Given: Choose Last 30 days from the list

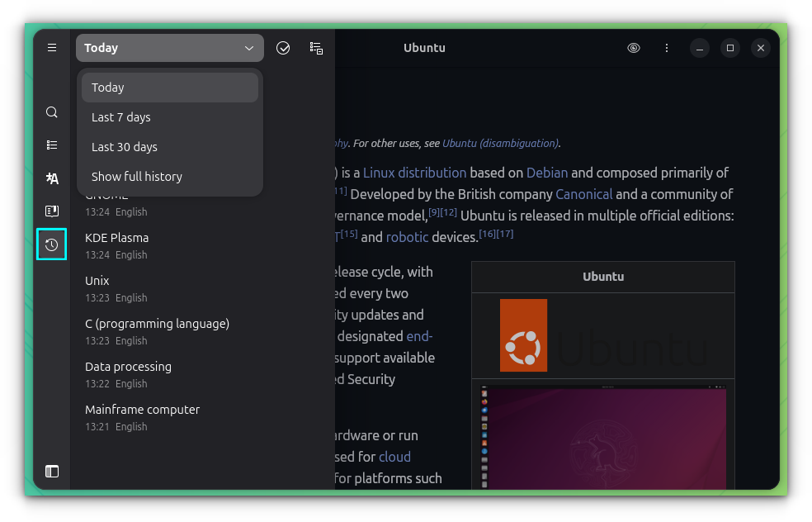Looking at the screenshot, I should (x=125, y=147).
